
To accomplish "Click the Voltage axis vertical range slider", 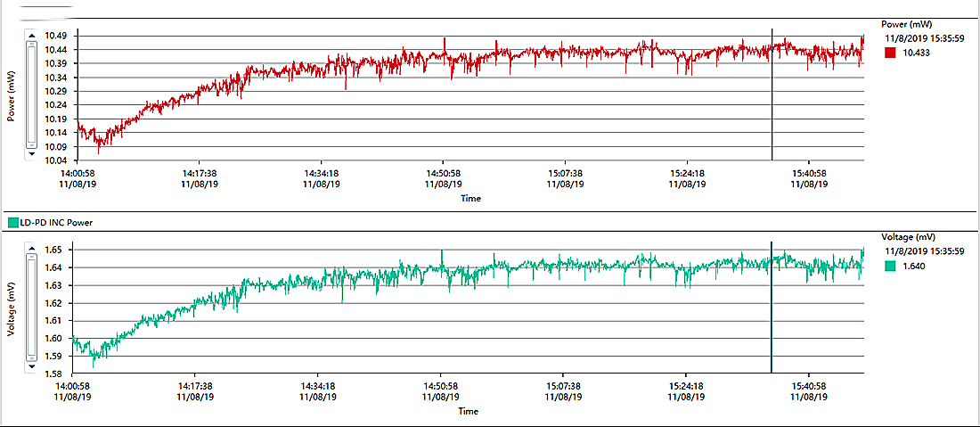I will 32,308.
